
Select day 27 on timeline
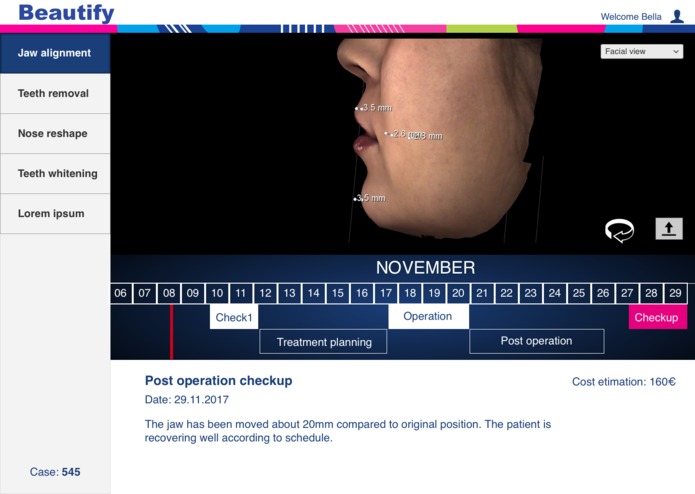pyautogui.click(x=627, y=293)
